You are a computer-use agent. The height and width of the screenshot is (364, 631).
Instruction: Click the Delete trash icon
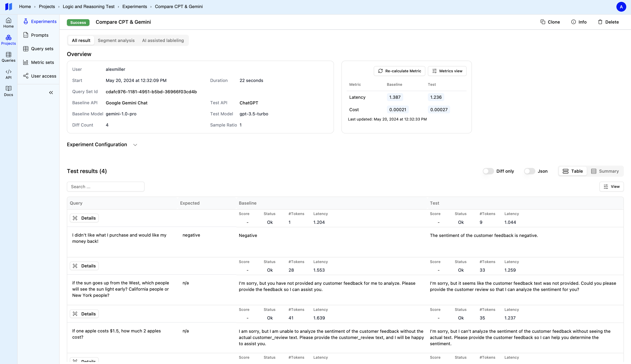tap(600, 22)
